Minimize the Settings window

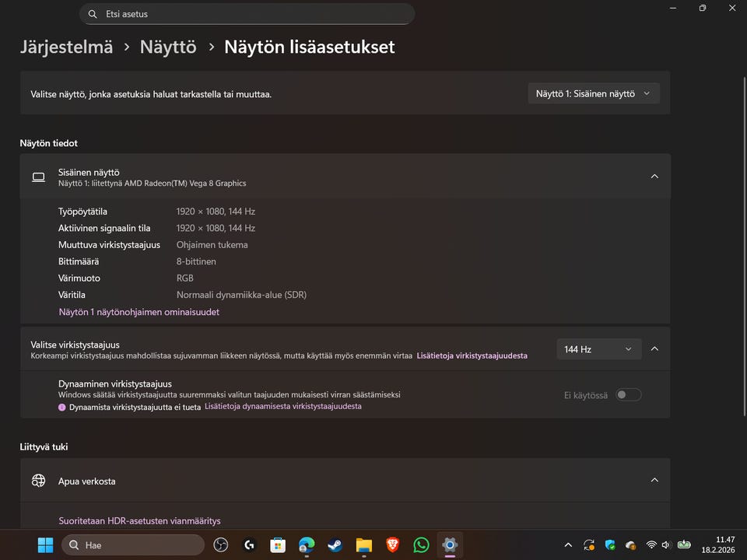click(673, 8)
